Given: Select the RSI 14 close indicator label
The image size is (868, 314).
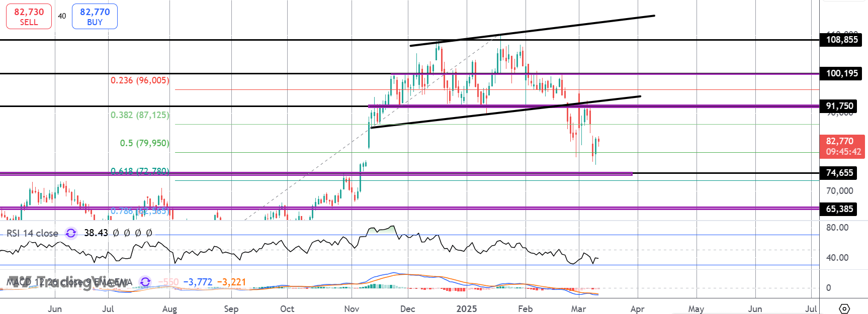Looking at the screenshot, I should 32,233.
